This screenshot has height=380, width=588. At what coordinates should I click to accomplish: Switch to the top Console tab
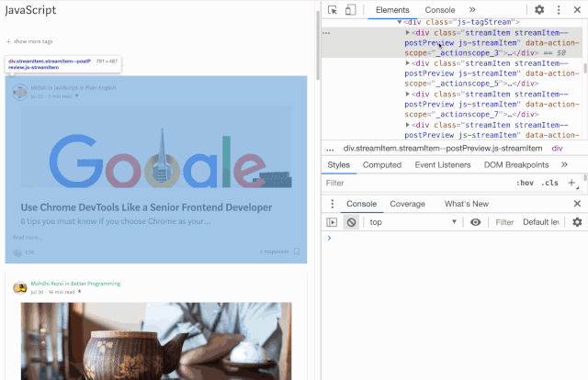[440, 10]
